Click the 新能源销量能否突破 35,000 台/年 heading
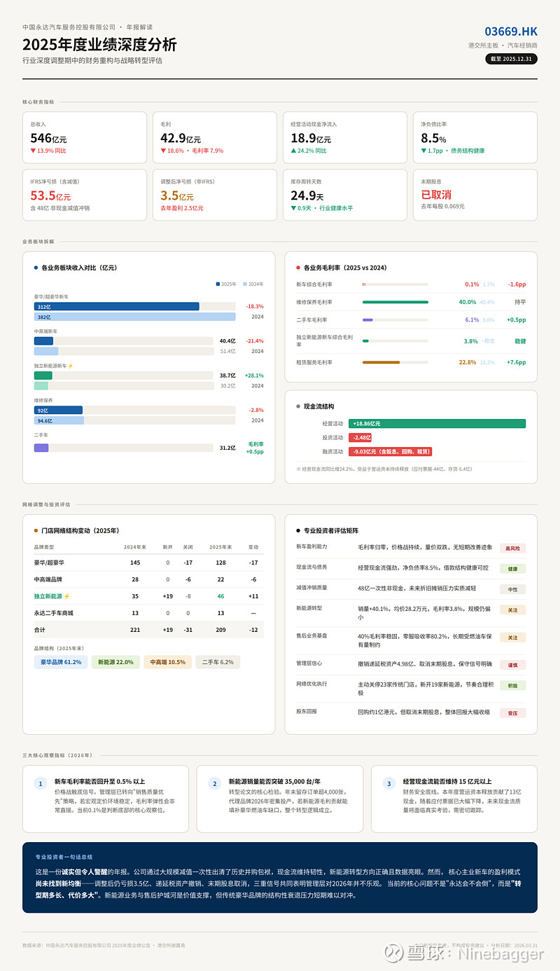Viewport: 560px width, 971px height. tap(274, 780)
